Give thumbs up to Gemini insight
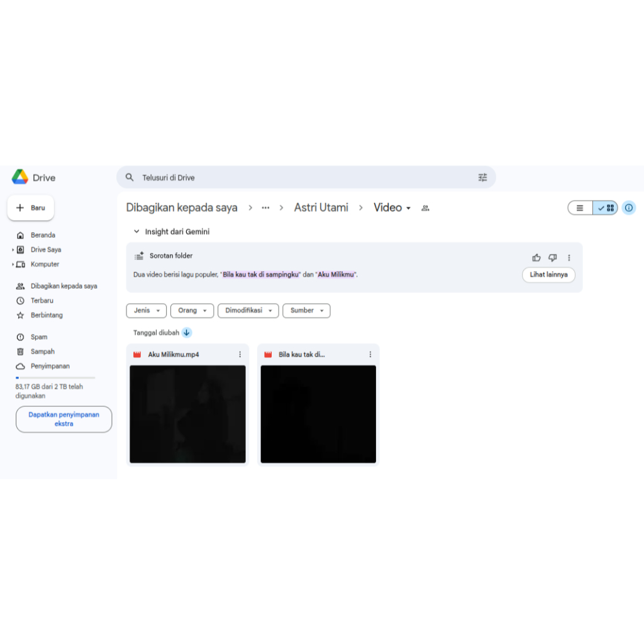Viewport: 644px width, 644px height. click(x=536, y=257)
